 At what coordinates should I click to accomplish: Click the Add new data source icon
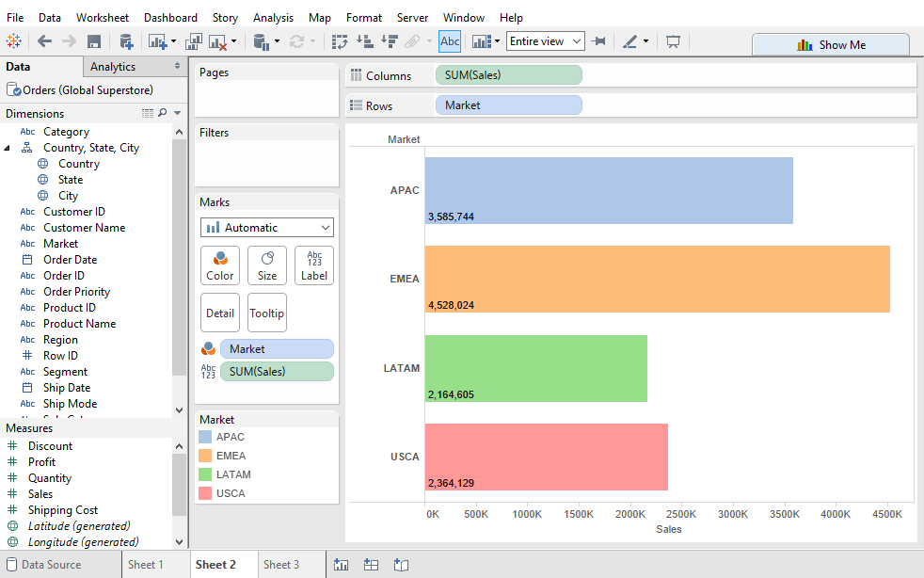(125, 41)
